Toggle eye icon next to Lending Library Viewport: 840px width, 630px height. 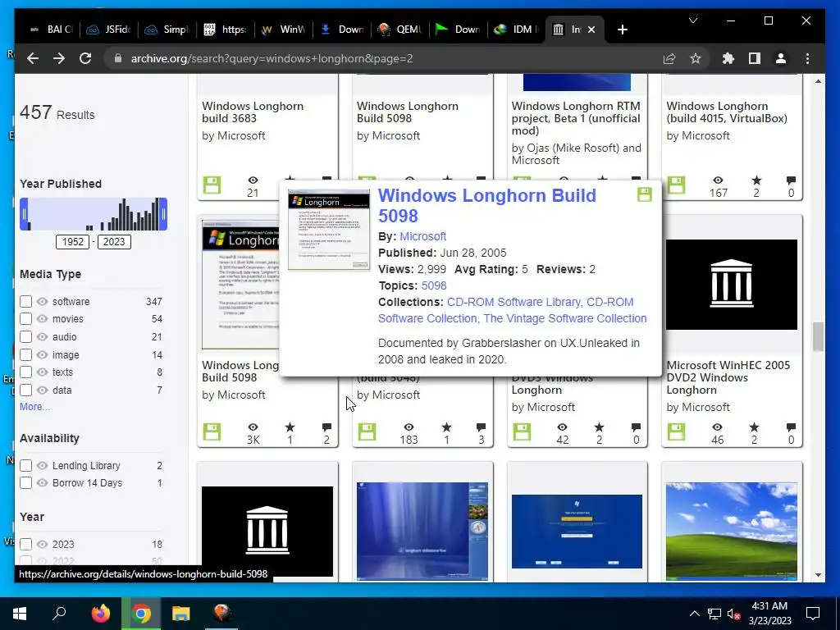click(x=43, y=466)
